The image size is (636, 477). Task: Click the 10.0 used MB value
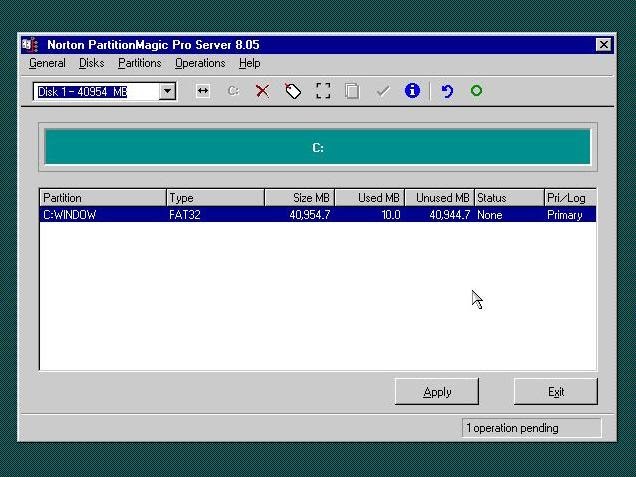[391, 215]
